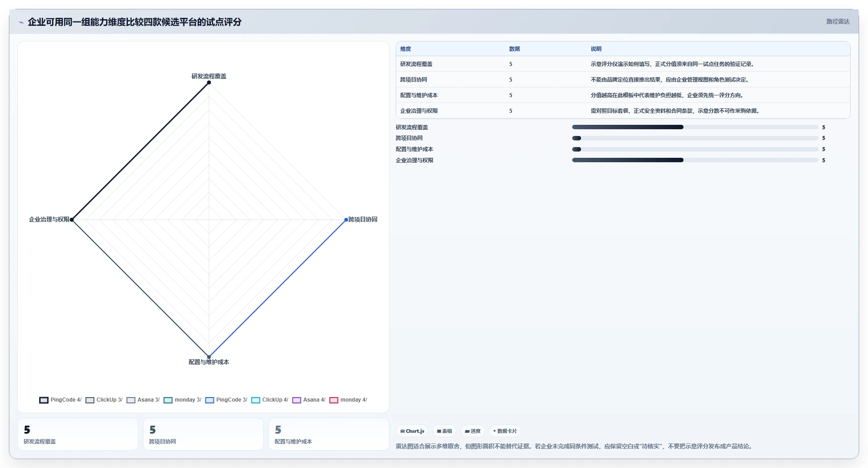Image resolution: width=868 pixels, height=468 pixels.
Task: Click the 研发流程覆盖 label beside progress bars
Action: click(x=412, y=127)
